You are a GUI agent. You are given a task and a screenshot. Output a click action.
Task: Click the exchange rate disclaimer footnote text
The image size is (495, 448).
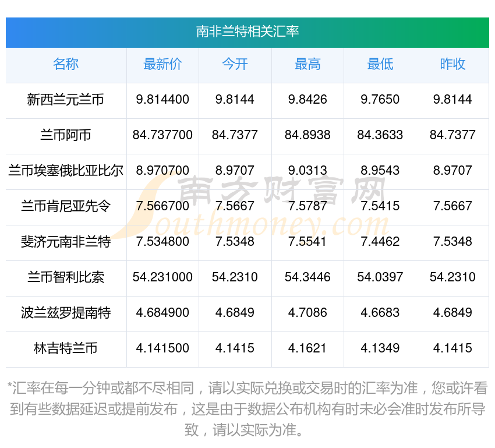tap(248, 409)
